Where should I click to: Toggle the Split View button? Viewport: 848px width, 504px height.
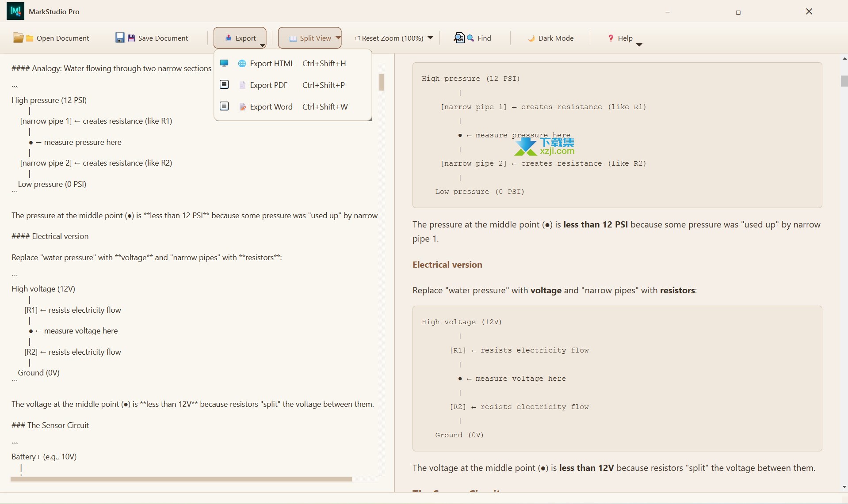click(x=306, y=38)
